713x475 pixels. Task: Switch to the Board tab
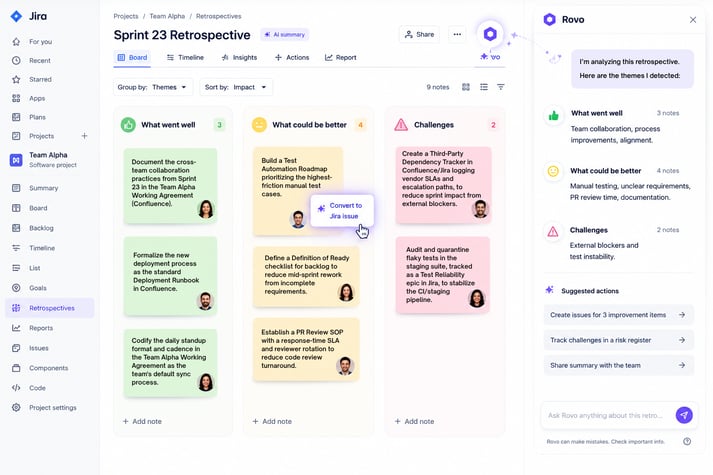[x=132, y=58]
